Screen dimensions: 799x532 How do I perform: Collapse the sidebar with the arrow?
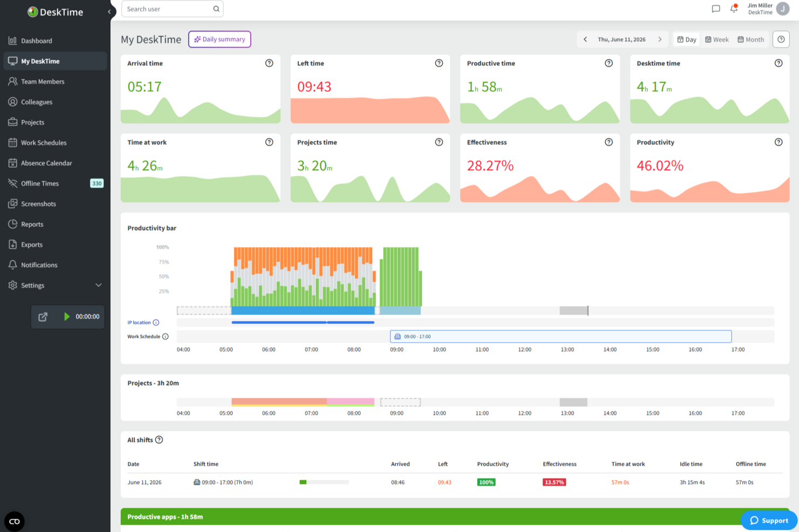pyautogui.click(x=109, y=11)
